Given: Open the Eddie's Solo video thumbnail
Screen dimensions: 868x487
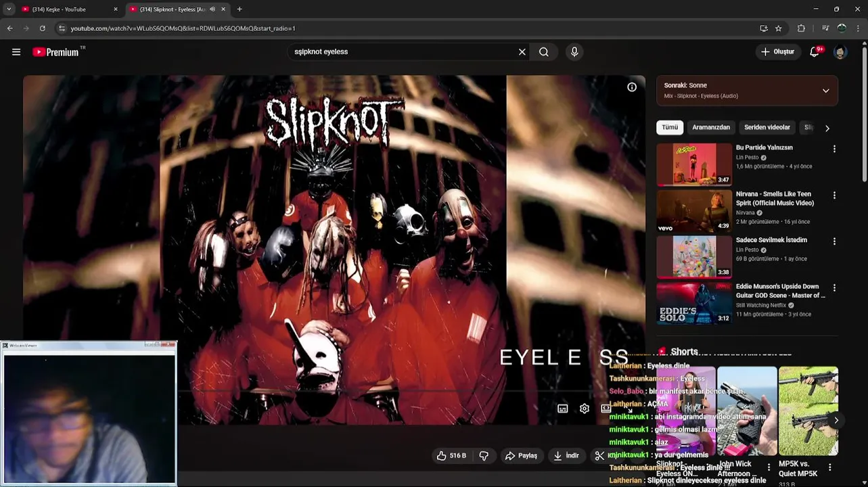Looking at the screenshot, I should click(x=694, y=304).
